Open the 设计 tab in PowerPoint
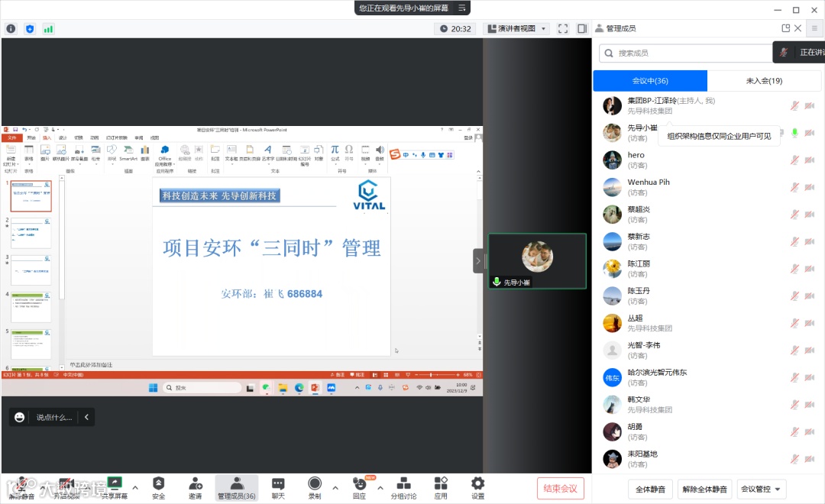 click(63, 138)
